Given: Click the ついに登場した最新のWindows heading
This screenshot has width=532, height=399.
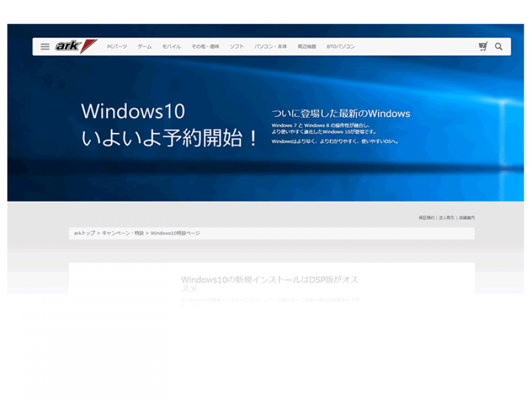Looking at the screenshot, I should (x=340, y=113).
